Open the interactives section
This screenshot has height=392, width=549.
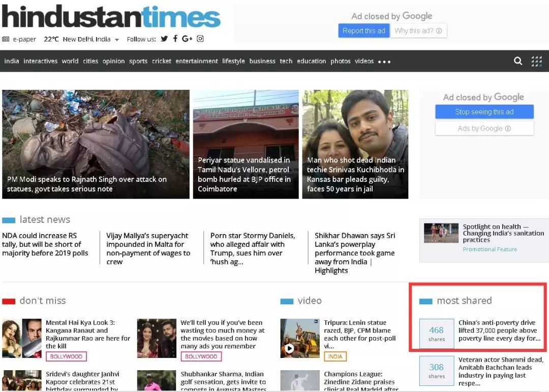[40, 61]
